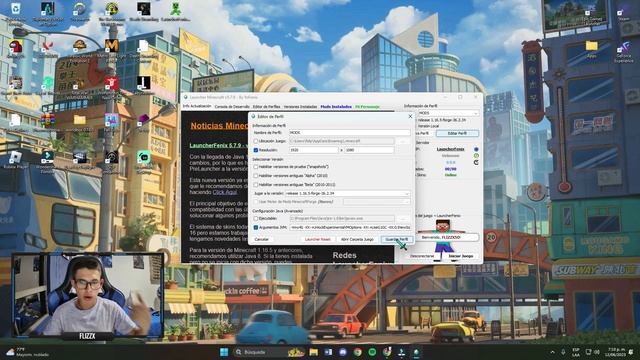Close the Editor de Perfil dialog
This screenshot has width=640, height=360.
[x=410, y=117]
